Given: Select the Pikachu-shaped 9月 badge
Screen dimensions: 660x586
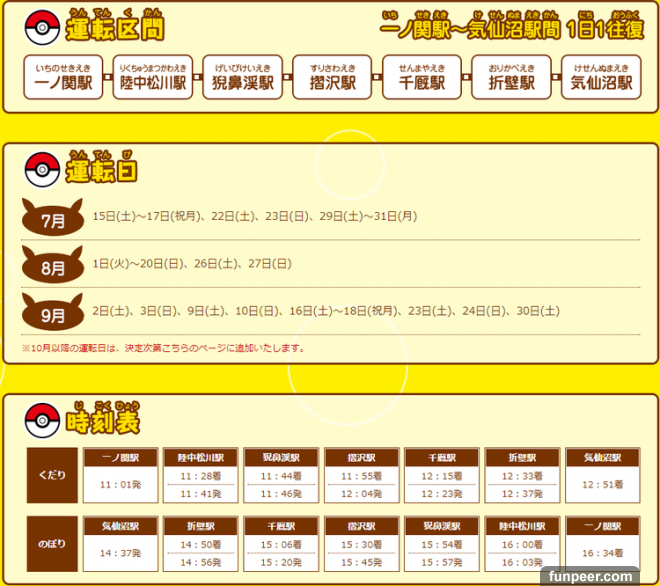Looking at the screenshot, I should point(50,313).
